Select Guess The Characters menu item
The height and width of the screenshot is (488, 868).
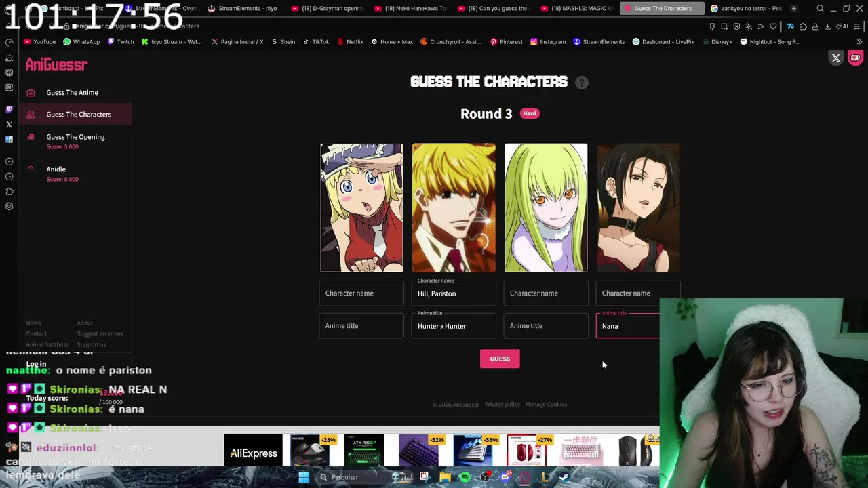click(x=75, y=115)
